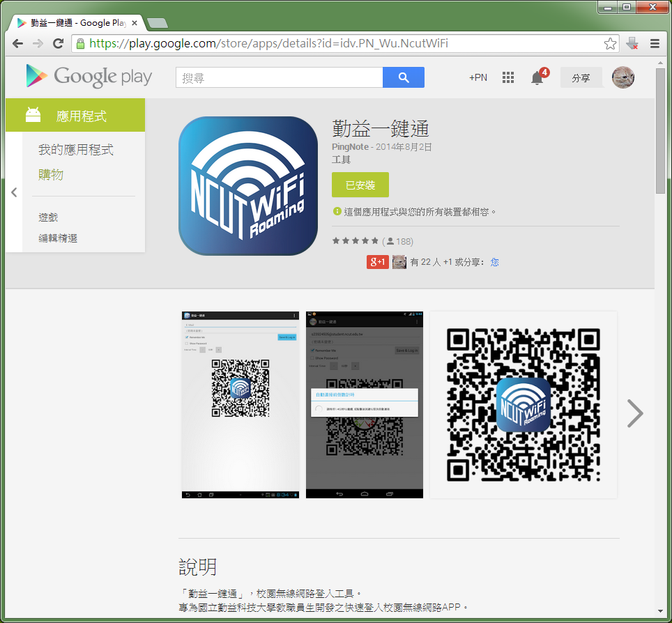Viewport: 672px width, 623px height.
Task: Open the Google apps grid icon
Action: point(508,77)
